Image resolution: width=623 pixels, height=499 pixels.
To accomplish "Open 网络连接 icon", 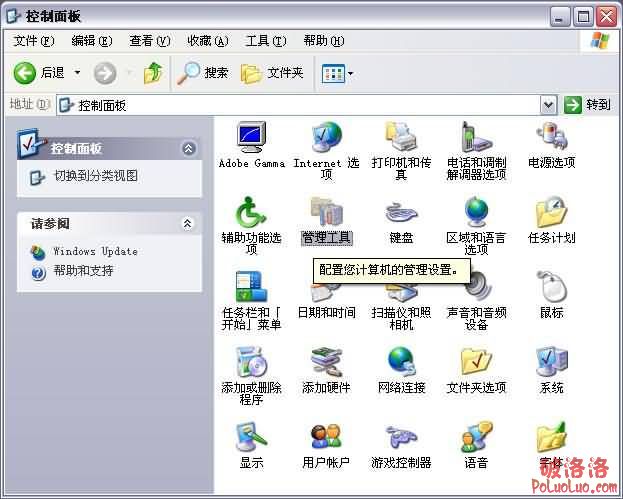I will pos(401,362).
